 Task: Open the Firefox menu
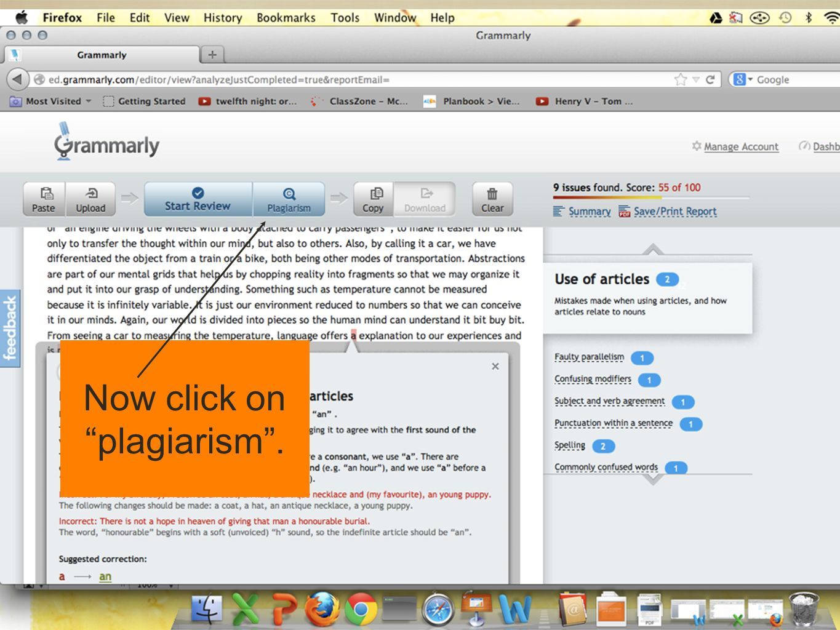(62, 18)
